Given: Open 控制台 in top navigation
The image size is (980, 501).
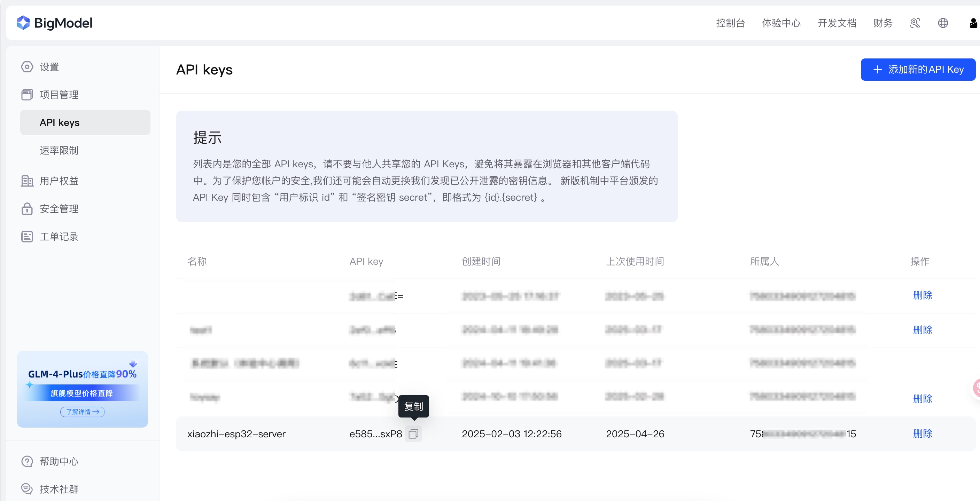Looking at the screenshot, I should pyautogui.click(x=730, y=23).
